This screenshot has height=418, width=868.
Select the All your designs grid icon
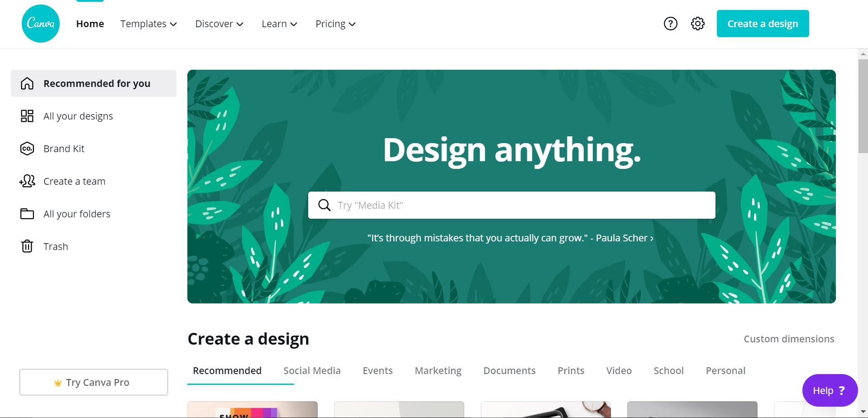[27, 116]
